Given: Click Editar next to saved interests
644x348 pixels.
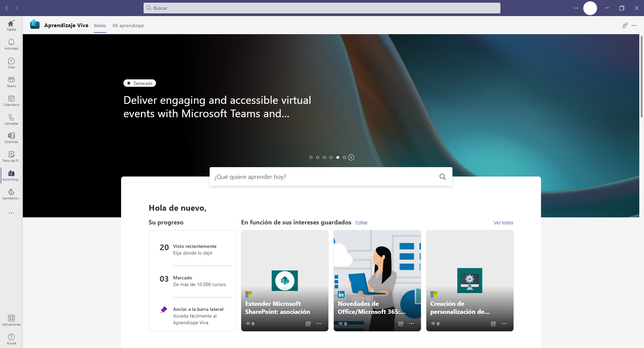Looking at the screenshot, I should (x=362, y=223).
